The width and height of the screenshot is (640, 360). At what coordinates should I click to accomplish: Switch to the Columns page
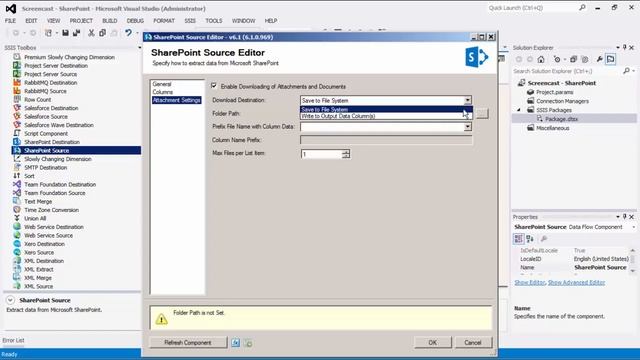pyautogui.click(x=162, y=92)
